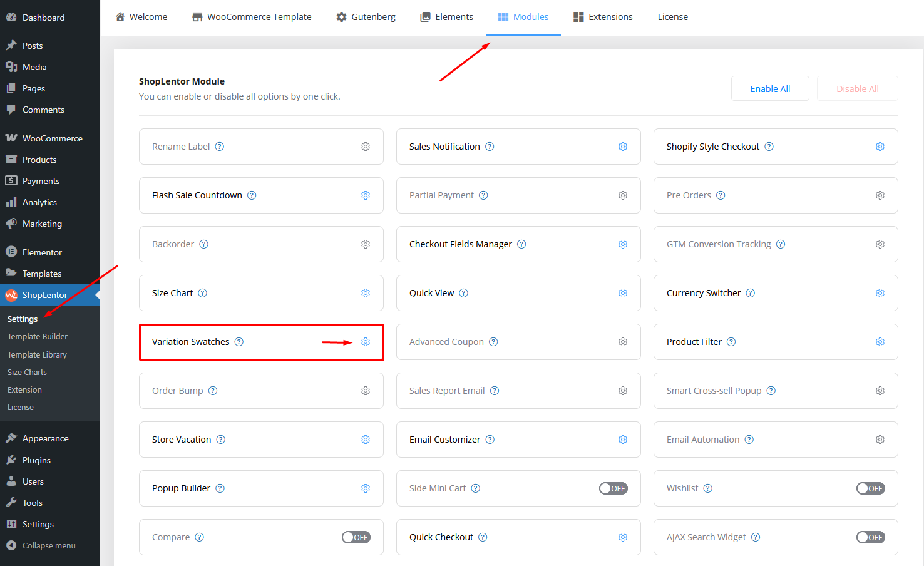Viewport: 924px width, 566px height.
Task: Open Variation Swatches settings gear
Action: click(x=366, y=342)
